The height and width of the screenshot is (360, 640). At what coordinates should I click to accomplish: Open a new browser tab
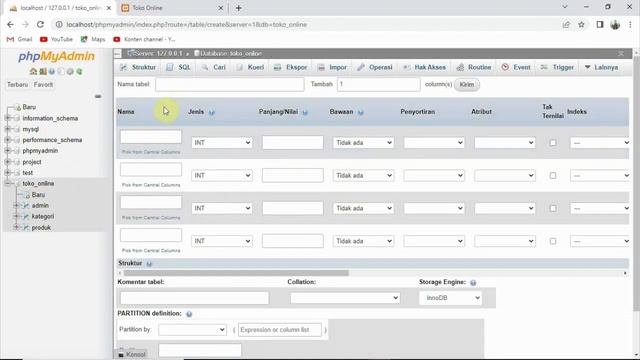[x=238, y=8]
